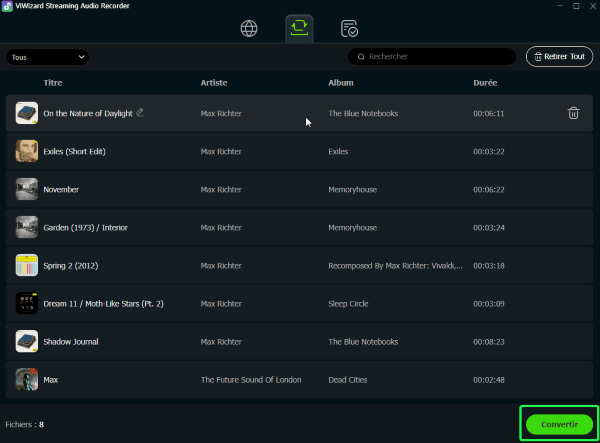Click the Garden (1973) / Interior cover
The height and width of the screenshot is (443, 600).
point(27,227)
